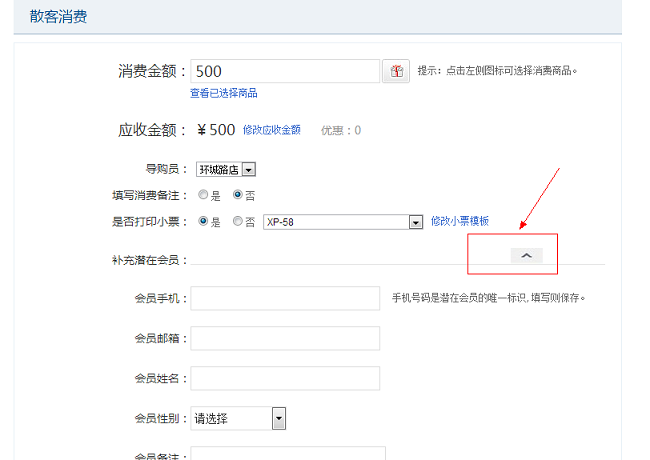Click the 散客消费 page title
Viewport: 650px width, 460px height.
[58, 16]
